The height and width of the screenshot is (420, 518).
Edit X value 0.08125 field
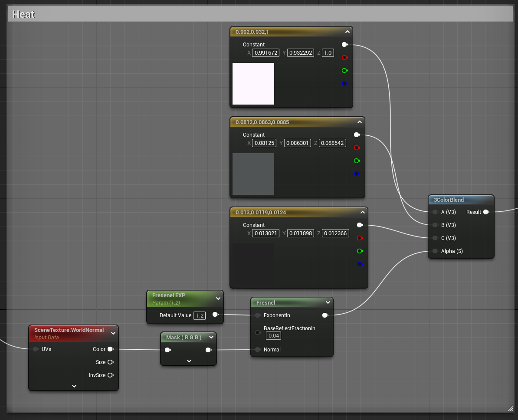264,143
